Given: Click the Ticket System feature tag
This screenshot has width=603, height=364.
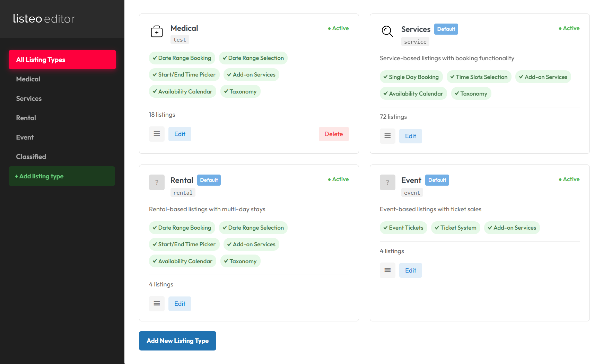Looking at the screenshot, I should 455,228.
